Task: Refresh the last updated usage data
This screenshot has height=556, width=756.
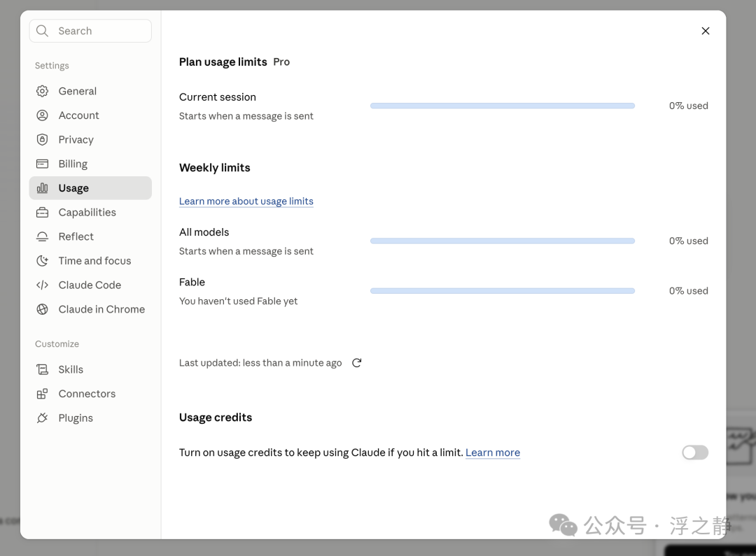Action: click(357, 363)
